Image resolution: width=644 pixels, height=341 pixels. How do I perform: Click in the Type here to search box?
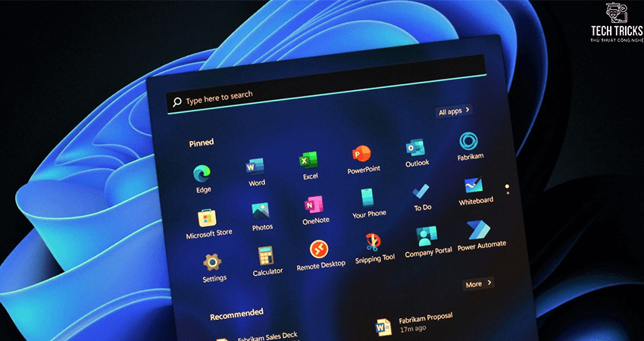pyautogui.click(x=327, y=84)
